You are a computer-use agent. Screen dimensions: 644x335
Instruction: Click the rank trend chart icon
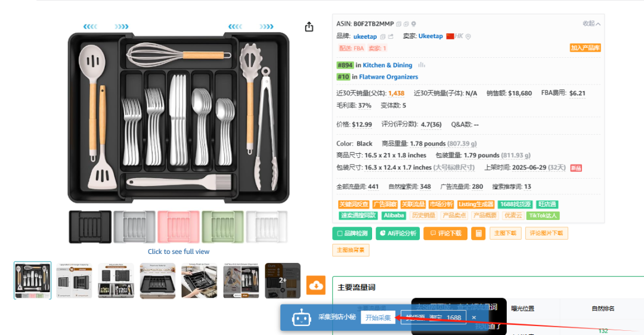pyautogui.click(x=422, y=65)
